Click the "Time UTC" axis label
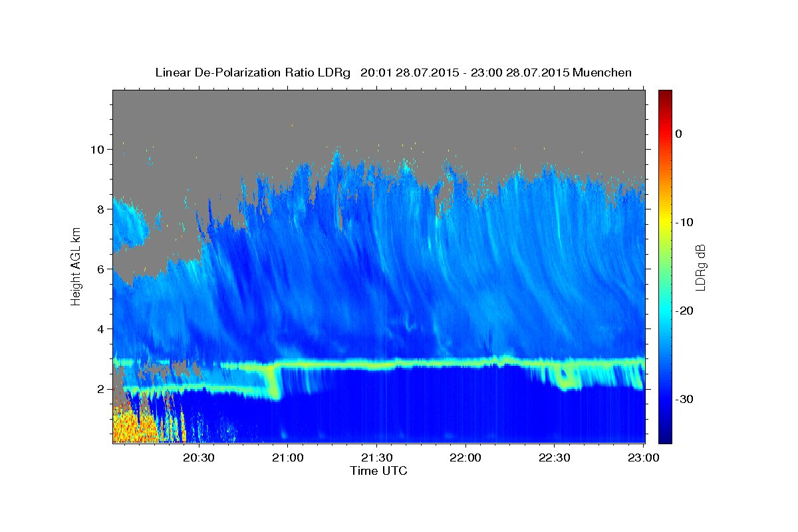 pos(378,471)
